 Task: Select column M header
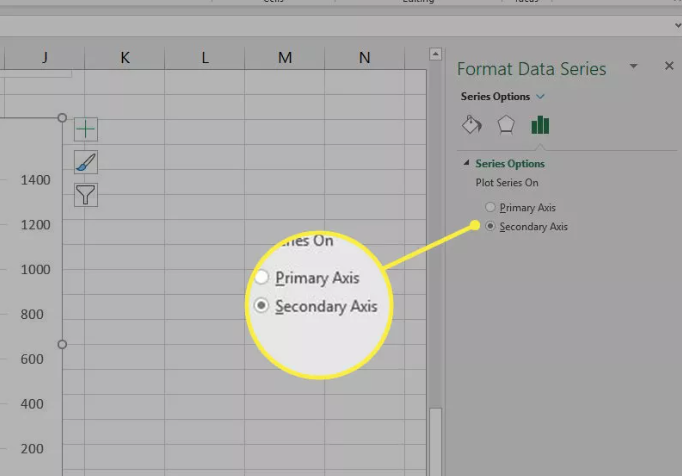(285, 58)
